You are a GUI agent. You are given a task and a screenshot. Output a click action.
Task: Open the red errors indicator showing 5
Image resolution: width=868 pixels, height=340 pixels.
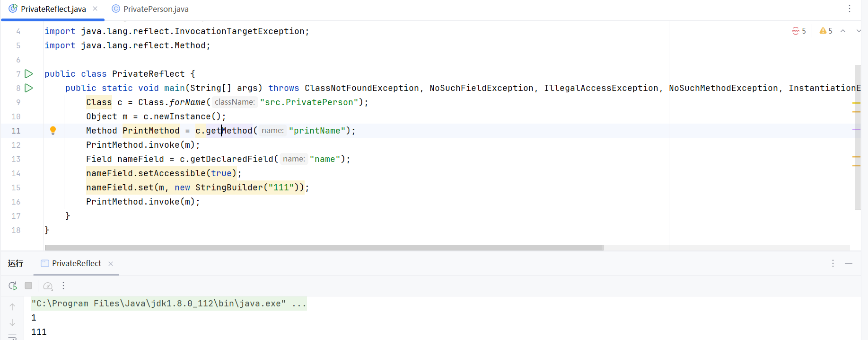(799, 31)
